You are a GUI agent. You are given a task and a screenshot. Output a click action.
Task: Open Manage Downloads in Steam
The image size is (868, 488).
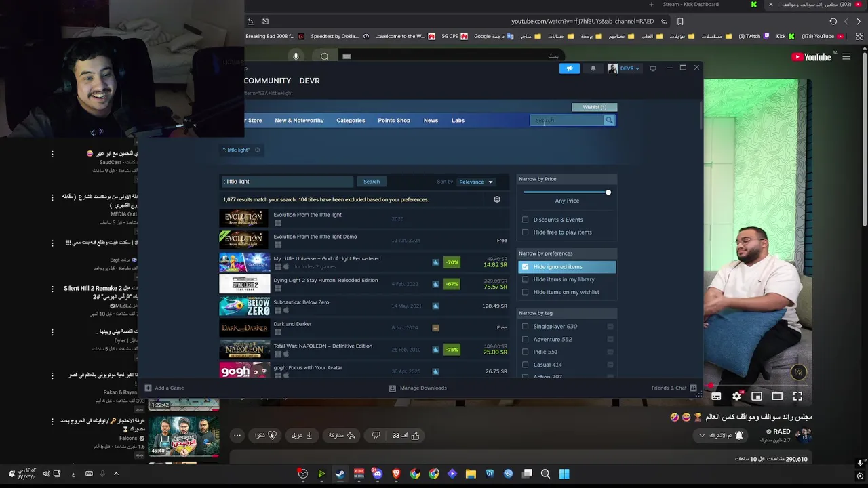tap(418, 388)
